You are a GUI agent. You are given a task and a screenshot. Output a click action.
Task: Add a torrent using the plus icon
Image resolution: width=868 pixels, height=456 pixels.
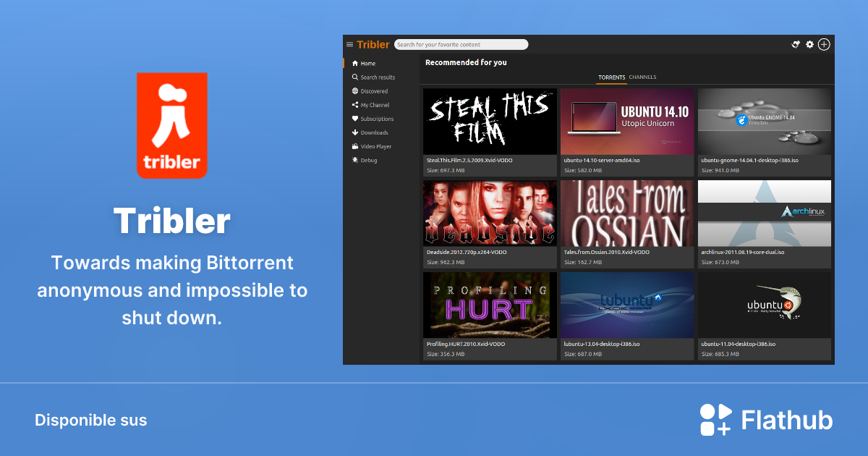pyautogui.click(x=823, y=44)
